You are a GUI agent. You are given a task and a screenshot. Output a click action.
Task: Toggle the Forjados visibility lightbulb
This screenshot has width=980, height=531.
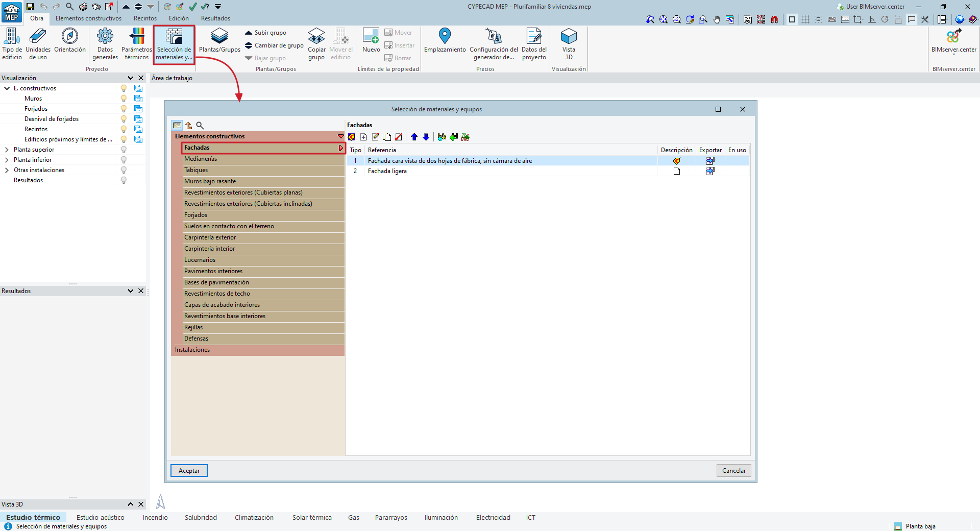tap(124, 109)
